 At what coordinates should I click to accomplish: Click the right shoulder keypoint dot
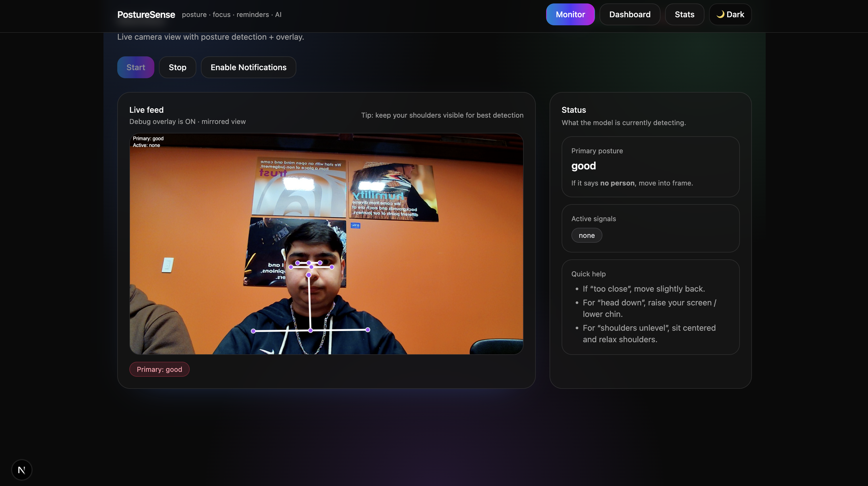[368, 330]
